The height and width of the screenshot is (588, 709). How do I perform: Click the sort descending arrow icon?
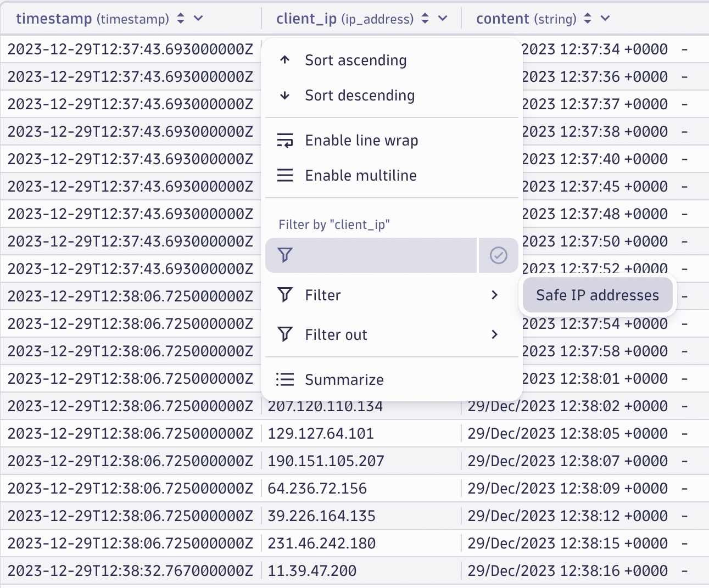285,95
